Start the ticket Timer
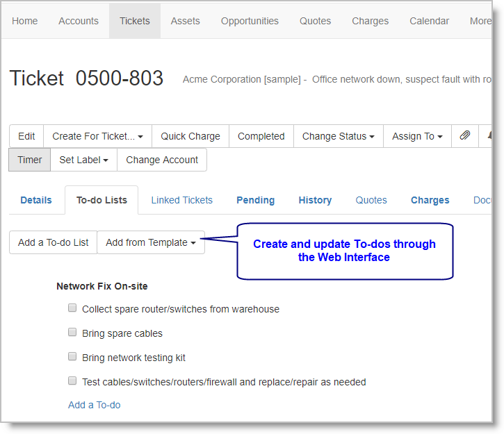Viewport: 504px width, 434px height. coord(30,160)
